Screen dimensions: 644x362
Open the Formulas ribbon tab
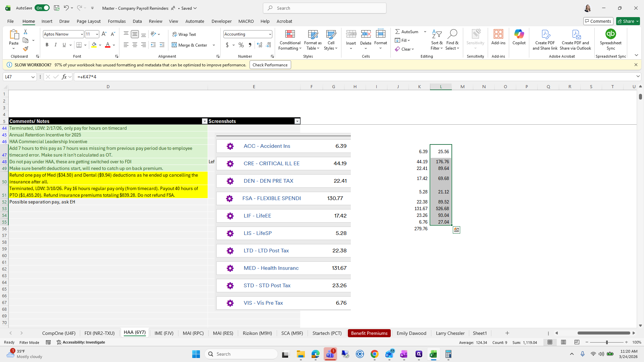(x=117, y=21)
